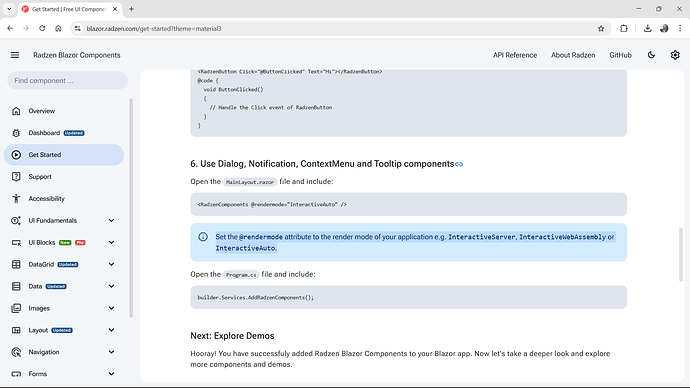Open the browser extensions puzzle icon
The image size is (690, 388).
624,29
